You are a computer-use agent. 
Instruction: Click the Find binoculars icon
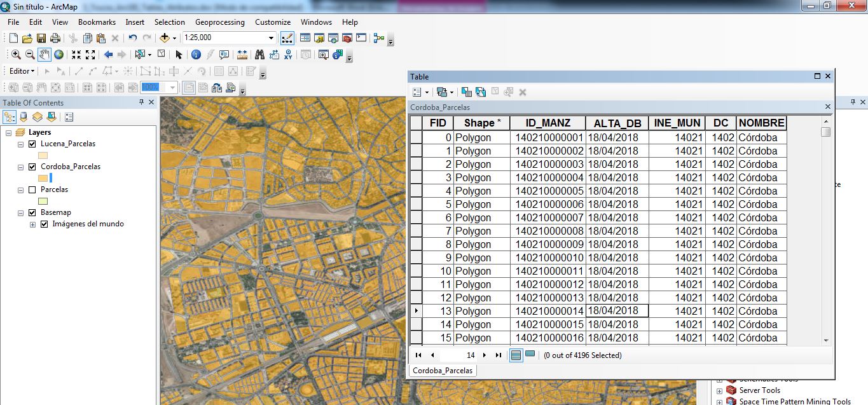[x=259, y=55]
